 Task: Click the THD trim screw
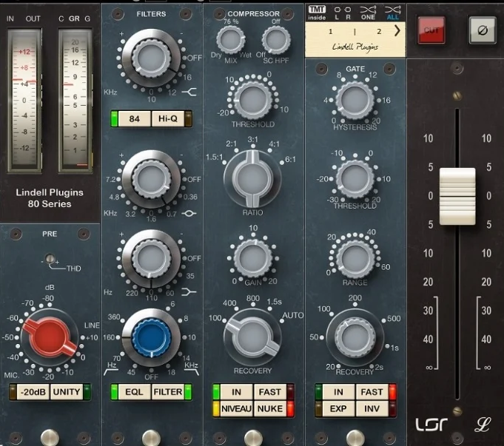50,259
